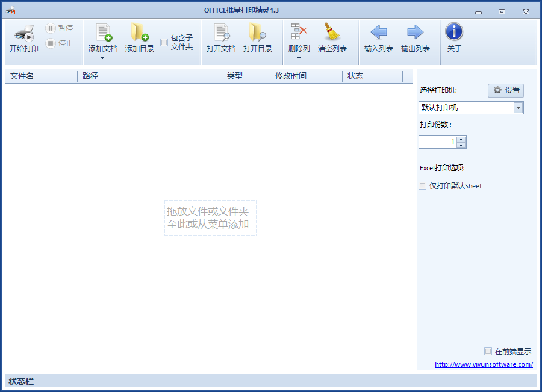
Task: Increase print copies with up arrow
Action: point(461,139)
